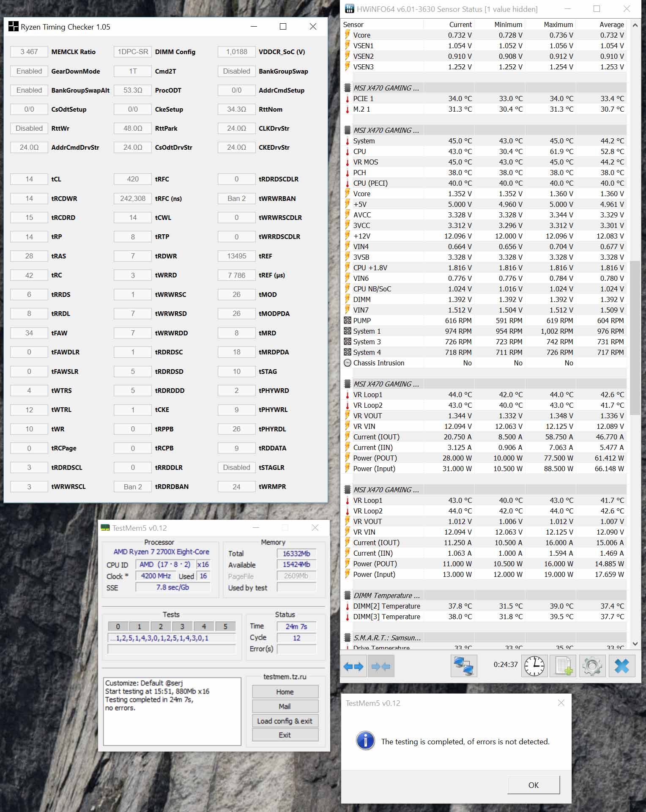The width and height of the screenshot is (646, 812).
Task: Click the greyed collapse-columns arrows in HWiNFO
Action: (381, 667)
